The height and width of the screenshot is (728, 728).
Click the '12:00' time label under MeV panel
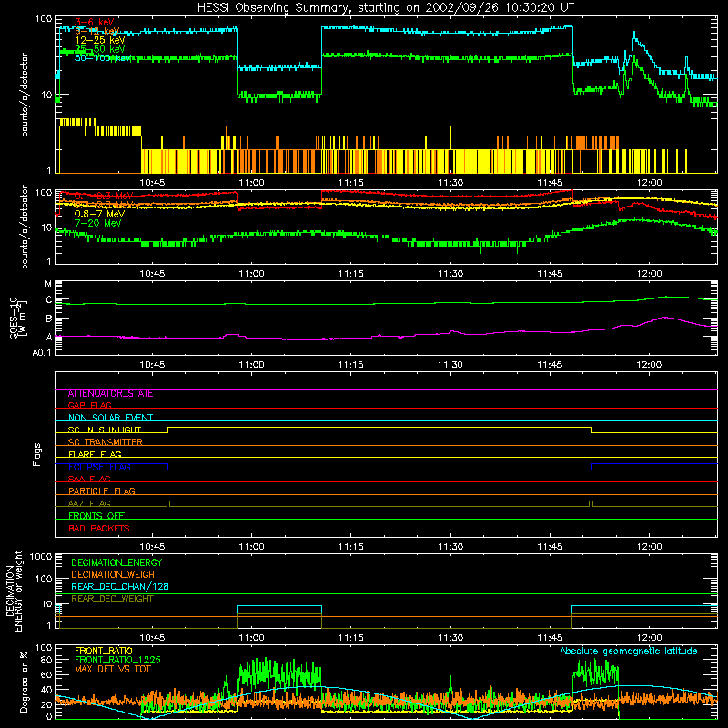click(649, 274)
